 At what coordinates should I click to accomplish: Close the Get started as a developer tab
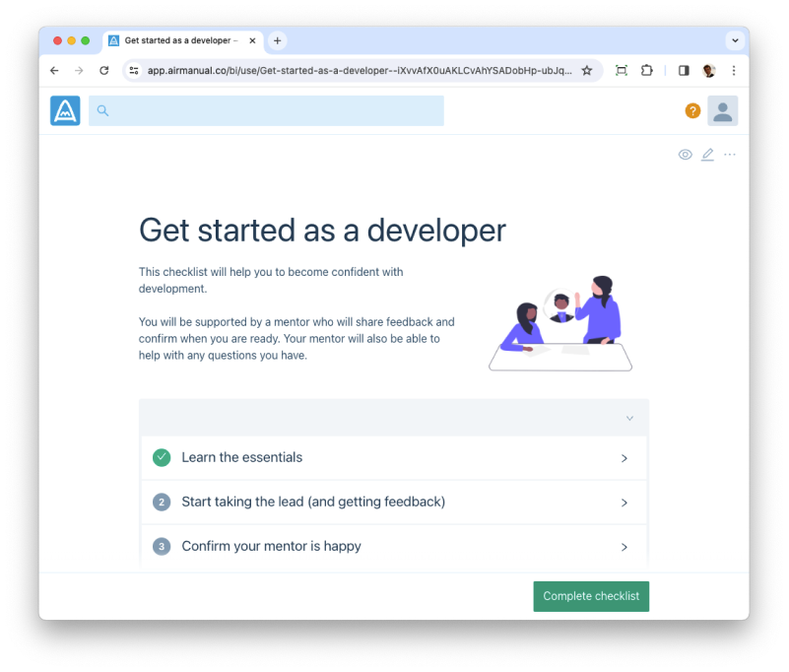[x=252, y=40]
